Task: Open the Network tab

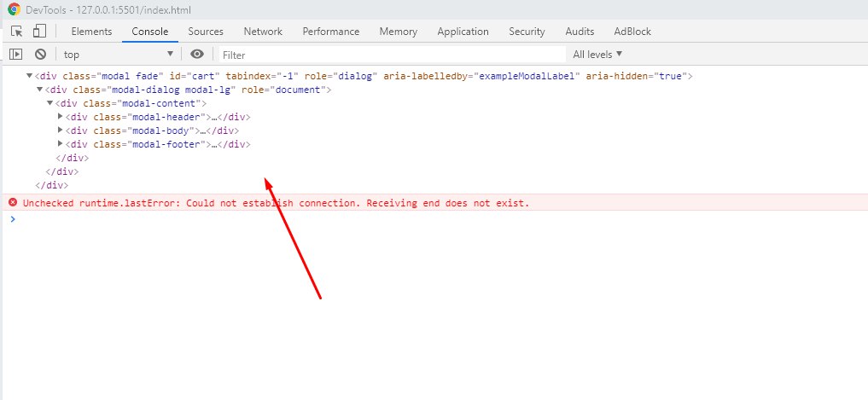Action: 263,32
